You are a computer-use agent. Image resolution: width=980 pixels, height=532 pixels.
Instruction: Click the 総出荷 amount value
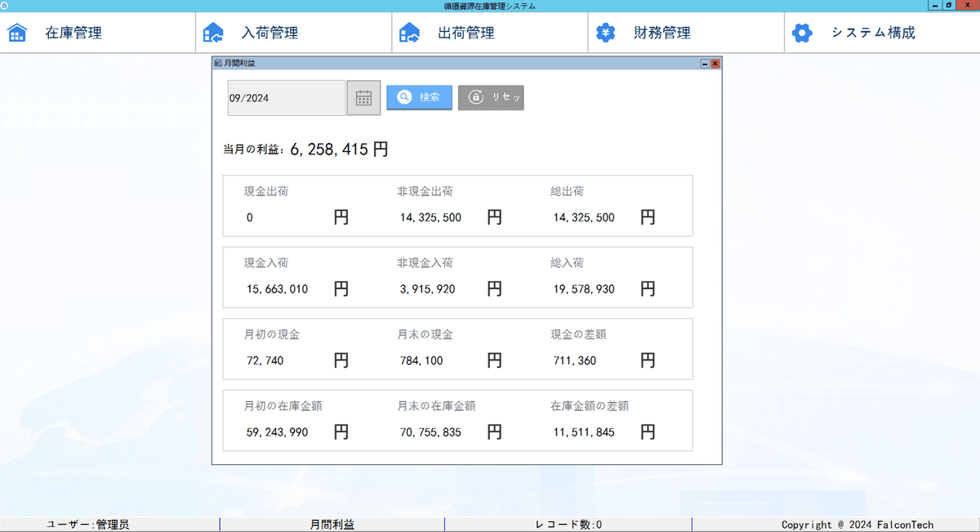[584, 218]
